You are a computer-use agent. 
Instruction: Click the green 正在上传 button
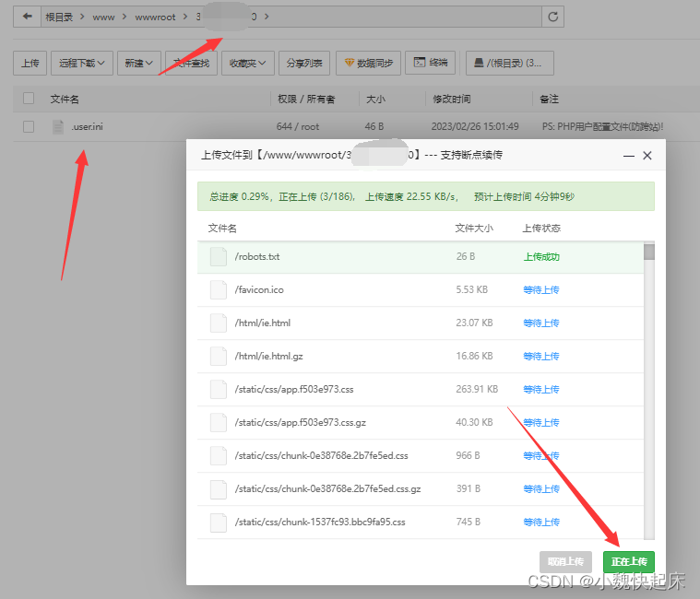[629, 561]
